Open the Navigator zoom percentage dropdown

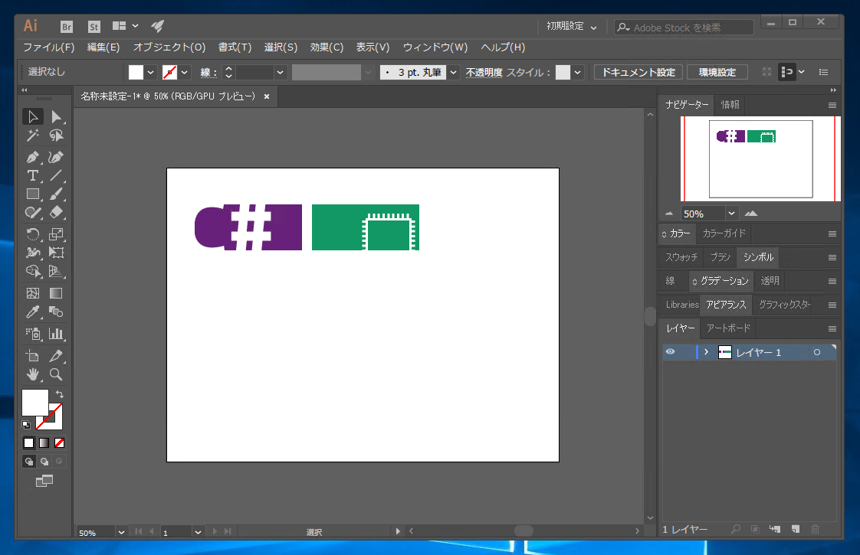pyautogui.click(x=731, y=213)
